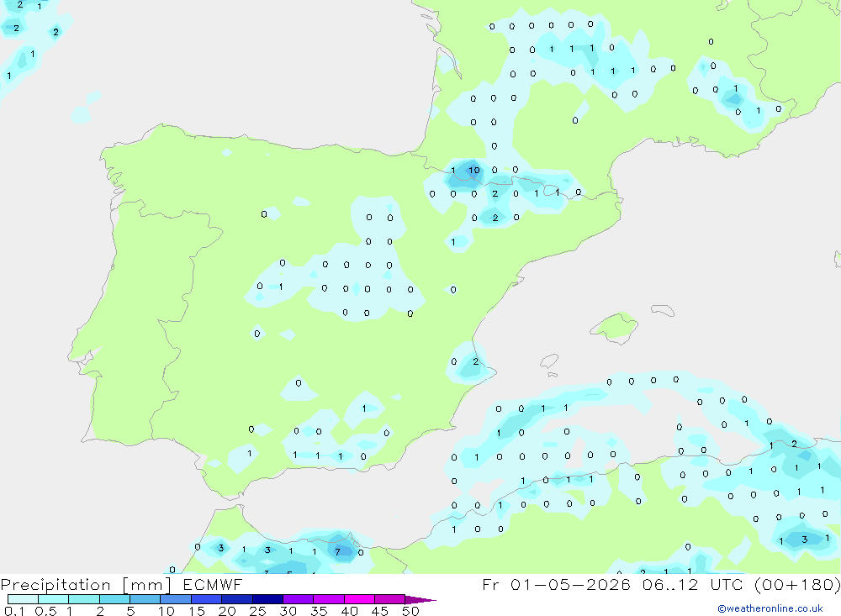The width and height of the screenshot is (841, 616).
Task: Click the legend label "0.1"
Action: point(14,611)
